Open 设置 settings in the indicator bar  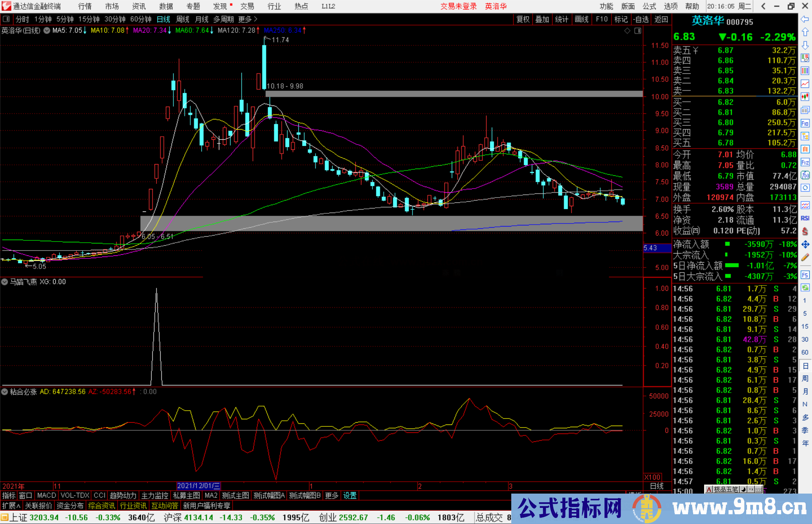(350, 495)
